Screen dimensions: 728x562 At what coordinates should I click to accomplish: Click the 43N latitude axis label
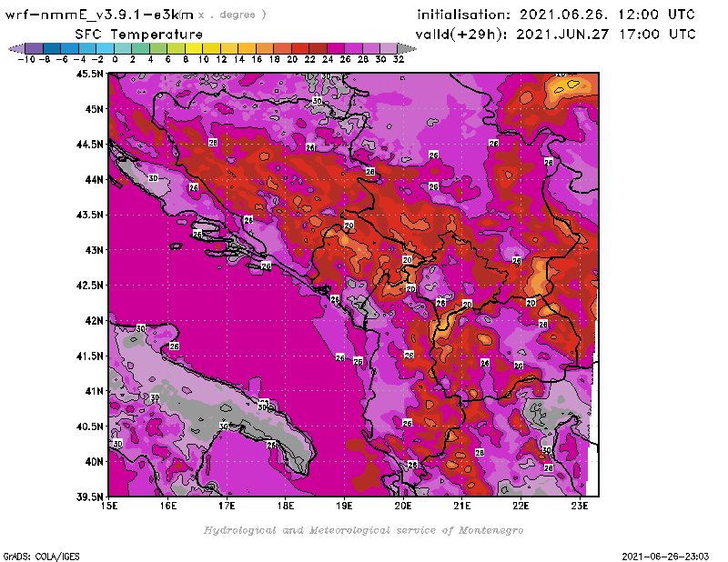[x=94, y=250]
